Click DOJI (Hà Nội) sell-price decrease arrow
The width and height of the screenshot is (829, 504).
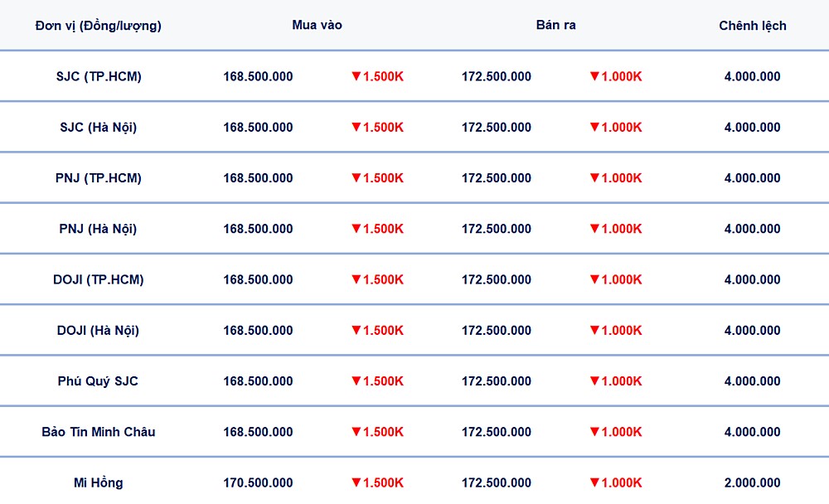(x=594, y=330)
